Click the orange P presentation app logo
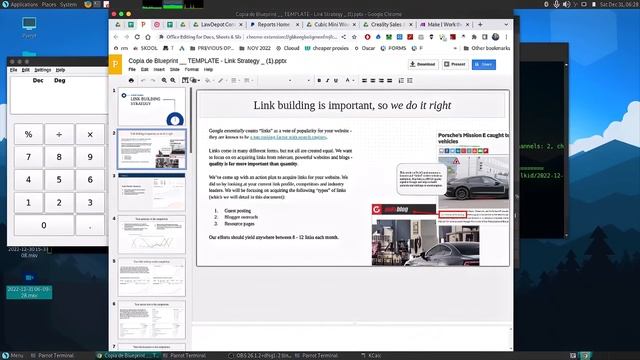The width and height of the screenshot is (640, 360). (x=116, y=64)
